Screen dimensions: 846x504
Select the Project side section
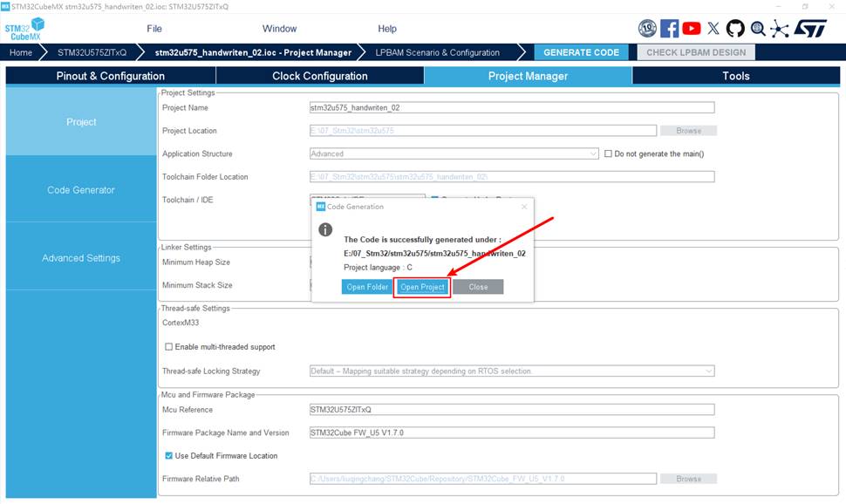point(81,122)
